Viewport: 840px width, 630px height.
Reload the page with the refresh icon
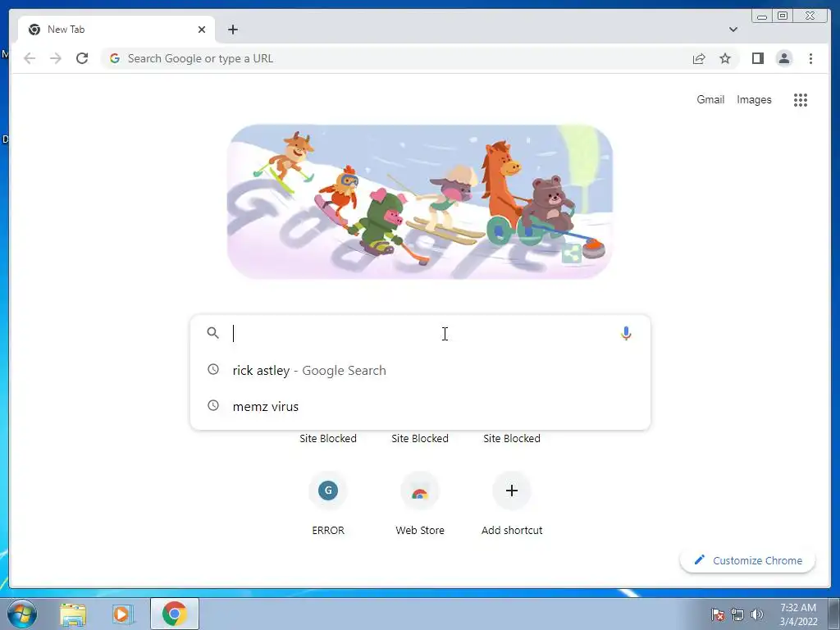[82, 58]
